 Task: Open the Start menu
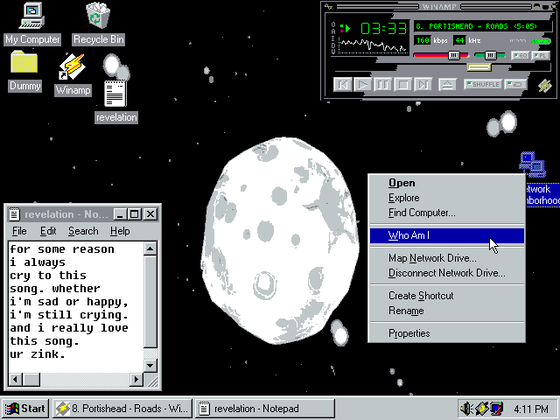click(x=25, y=409)
